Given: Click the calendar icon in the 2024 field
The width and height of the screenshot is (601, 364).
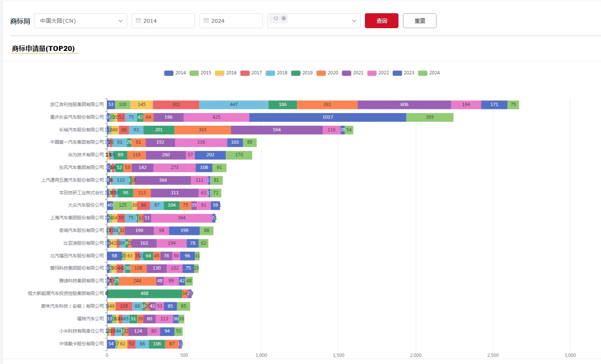Looking at the screenshot, I should [206, 21].
